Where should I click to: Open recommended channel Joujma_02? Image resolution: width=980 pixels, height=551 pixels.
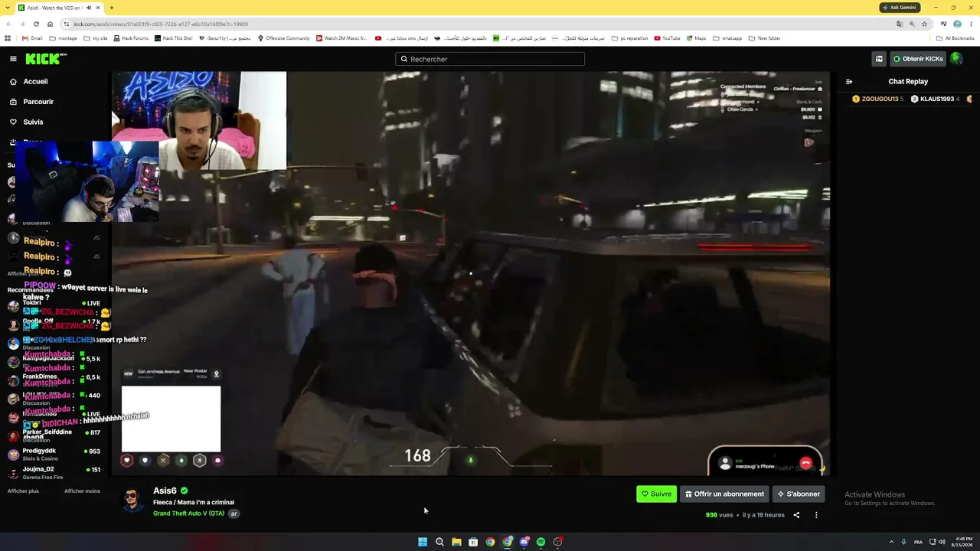54,472
